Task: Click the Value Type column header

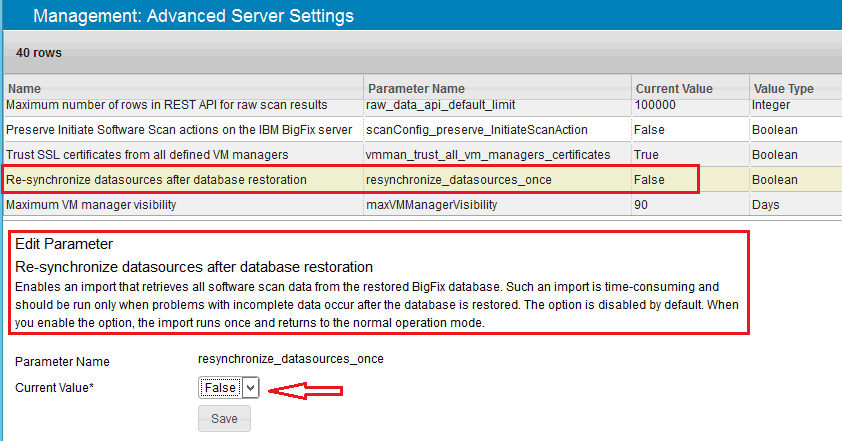Action: pos(782,88)
